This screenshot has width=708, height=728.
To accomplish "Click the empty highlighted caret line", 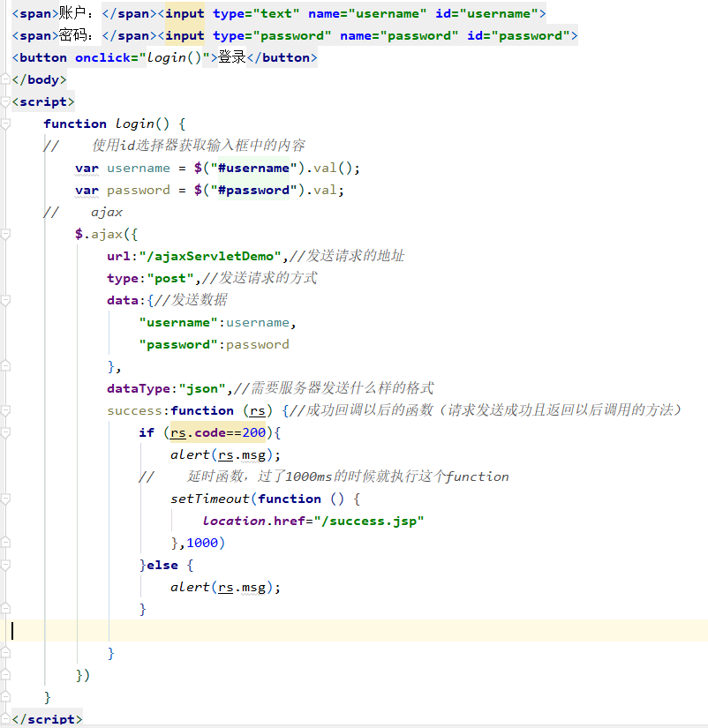I will (x=354, y=631).
